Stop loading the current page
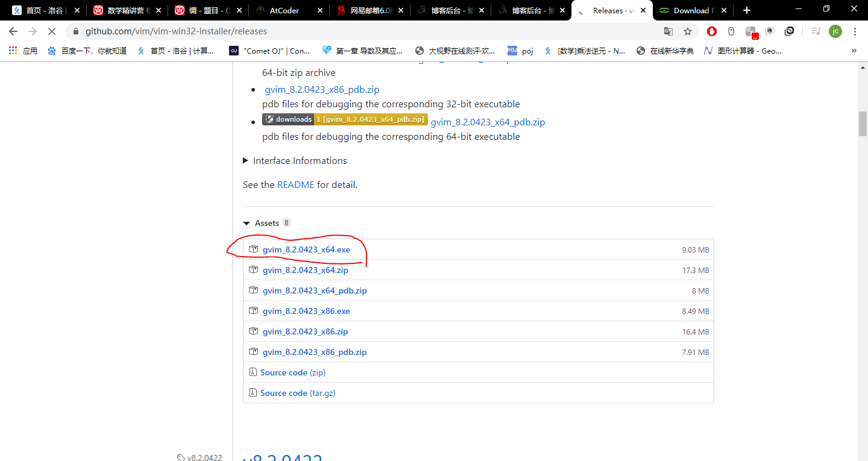This screenshot has width=868, height=461. click(x=52, y=31)
